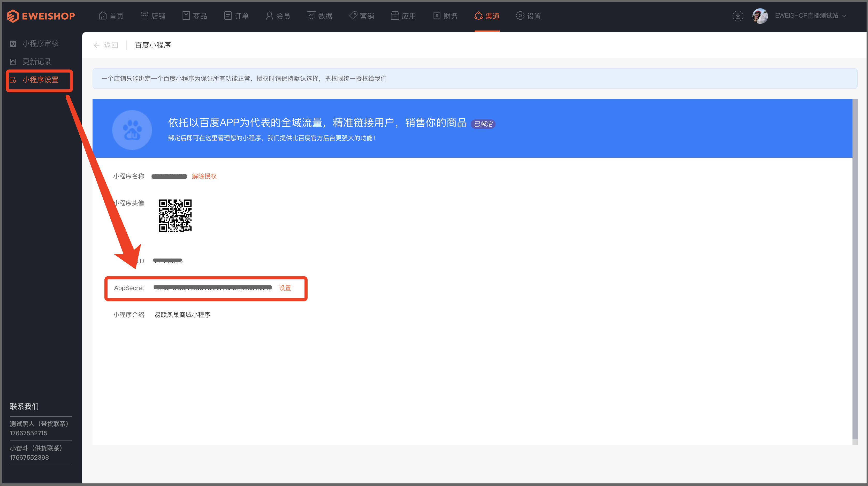This screenshot has height=486, width=868.
Task: Open the 订单 orders menu
Action: pyautogui.click(x=237, y=16)
